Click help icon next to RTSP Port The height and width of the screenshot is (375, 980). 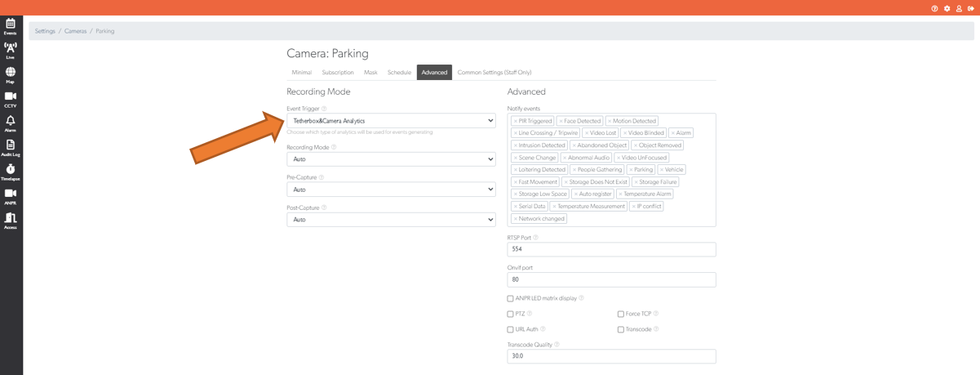(x=535, y=238)
